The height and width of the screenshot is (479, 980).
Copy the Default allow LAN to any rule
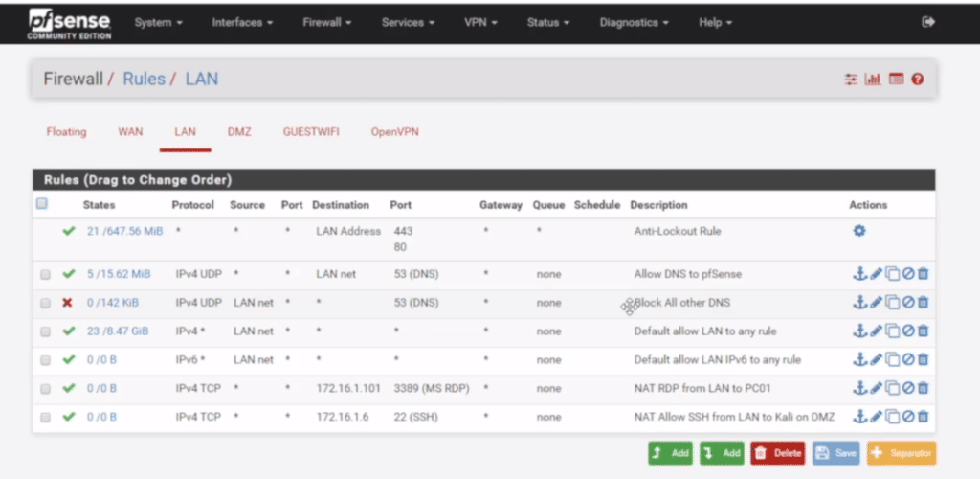pyautogui.click(x=891, y=331)
